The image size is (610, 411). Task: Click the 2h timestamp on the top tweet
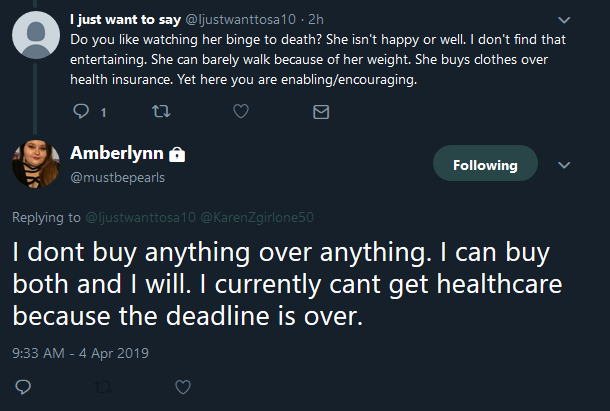(316, 19)
